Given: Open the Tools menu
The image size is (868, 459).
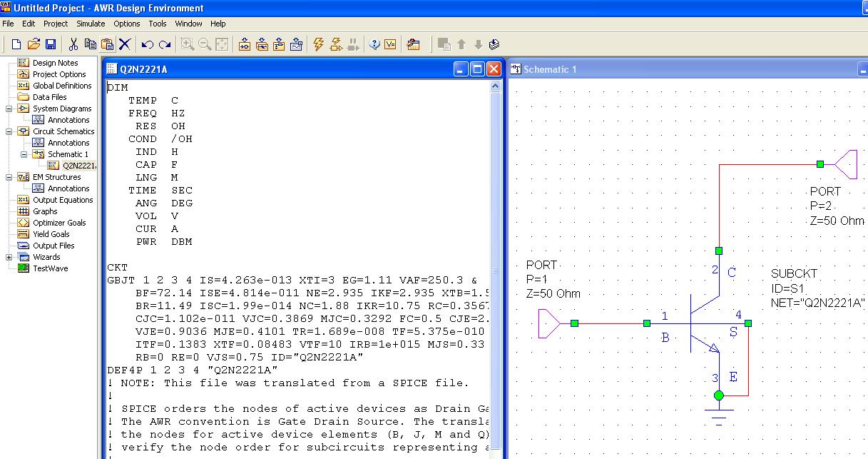Looking at the screenshot, I should pyautogui.click(x=158, y=24).
